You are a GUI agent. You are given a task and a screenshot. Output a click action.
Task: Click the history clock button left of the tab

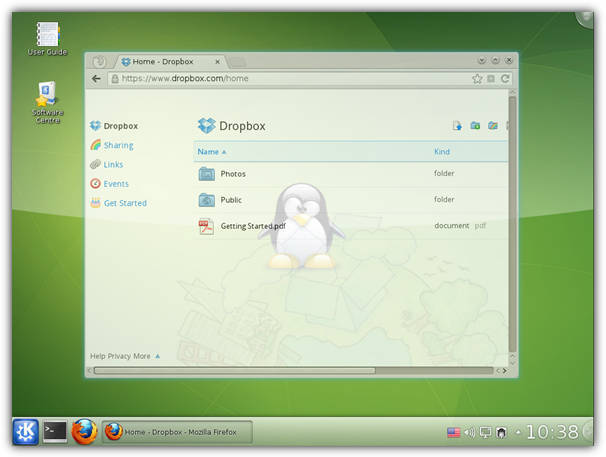99,61
